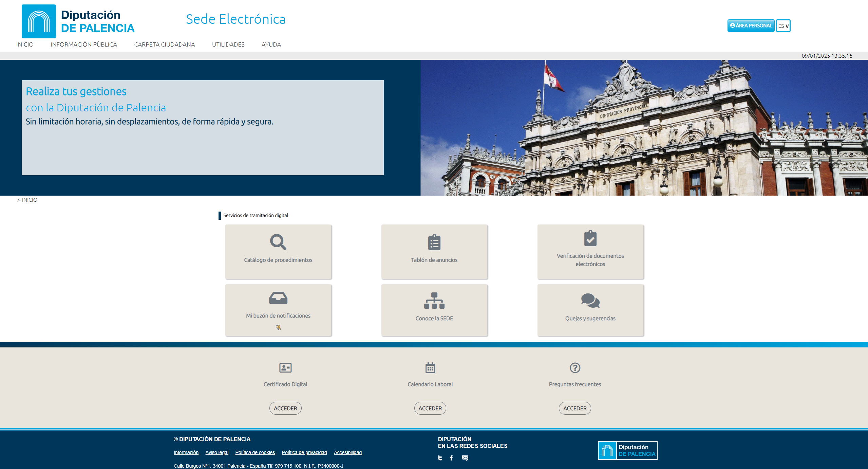868x469 pixels.
Task: Open the Quejas y sugerencias chat icon
Action: click(x=590, y=301)
